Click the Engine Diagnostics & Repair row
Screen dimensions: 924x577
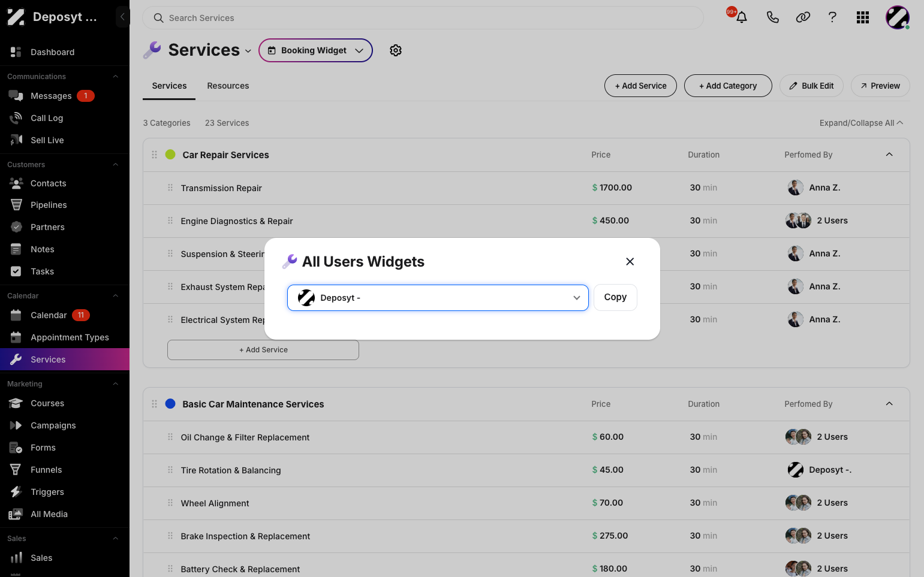pos(526,221)
